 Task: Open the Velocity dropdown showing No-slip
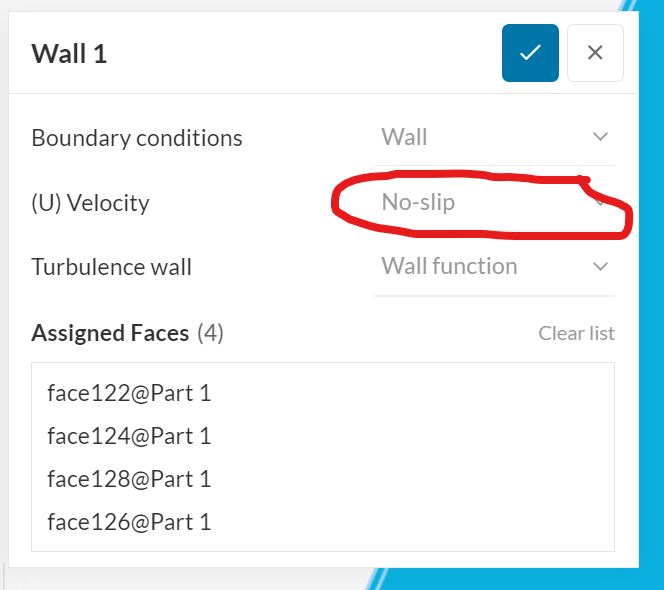(480, 203)
